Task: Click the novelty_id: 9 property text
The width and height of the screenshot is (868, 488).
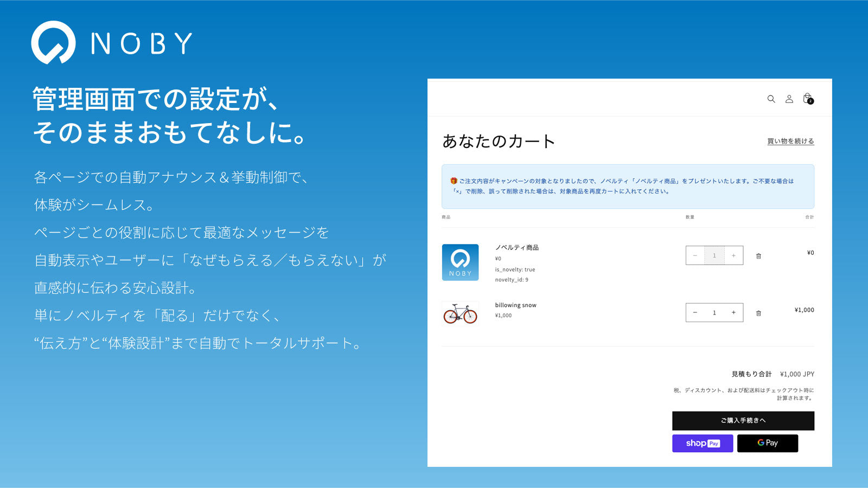Action: pyautogui.click(x=512, y=280)
